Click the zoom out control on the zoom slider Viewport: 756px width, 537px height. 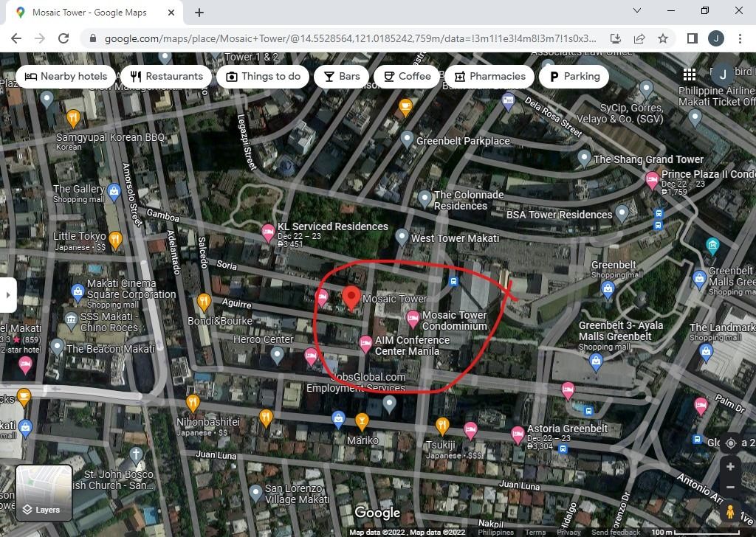pyautogui.click(x=731, y=487)
